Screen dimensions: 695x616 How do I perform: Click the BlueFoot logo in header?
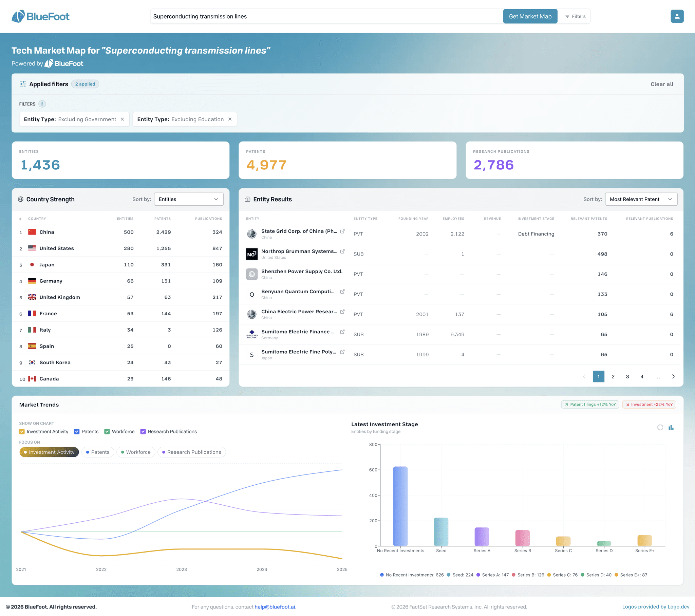tap(40, 16)
